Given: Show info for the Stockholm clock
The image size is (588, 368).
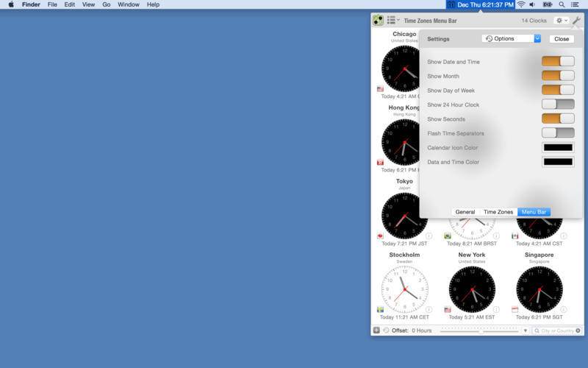Looking at the screenshot, I should (429, 310).
